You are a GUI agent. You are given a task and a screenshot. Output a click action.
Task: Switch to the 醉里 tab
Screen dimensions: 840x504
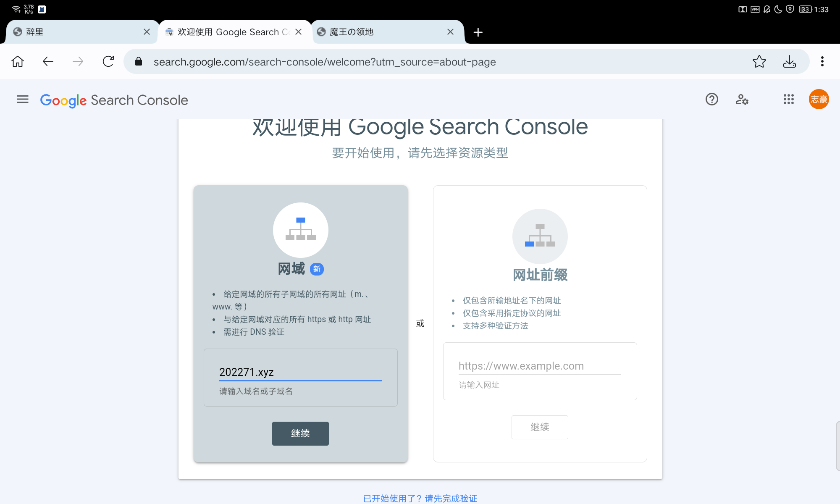[76, 32]
